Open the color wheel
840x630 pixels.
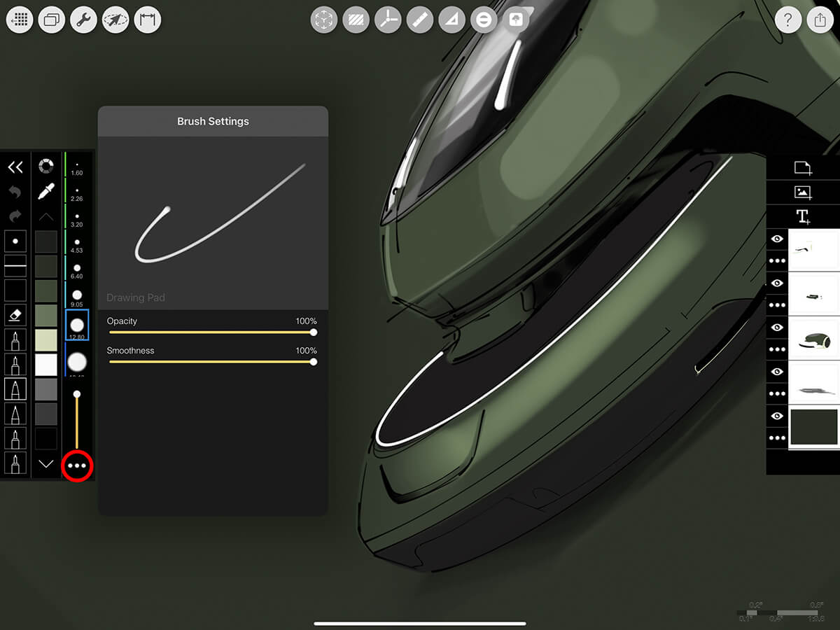(x=46, y=167)
